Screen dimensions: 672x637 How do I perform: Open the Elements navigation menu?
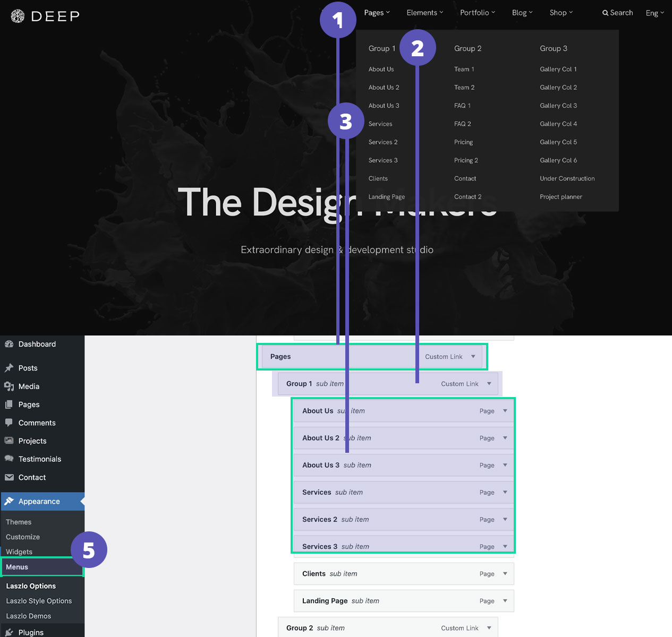coord(424,13)
